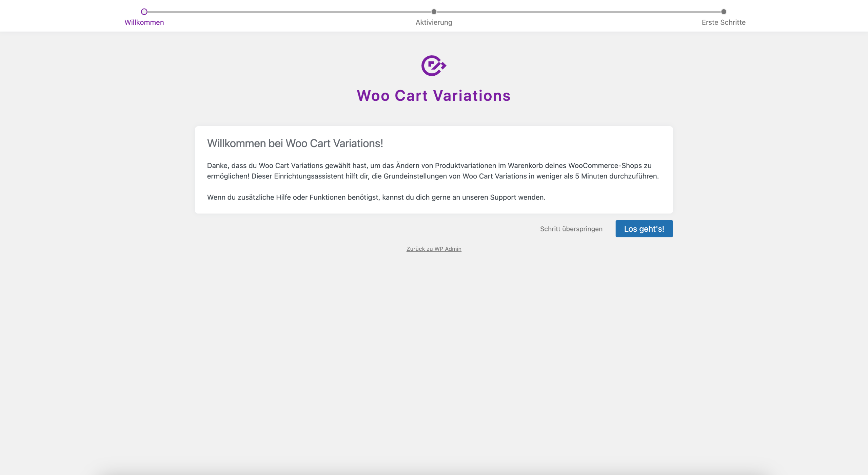Click the Woo Cart Variations logo icon
Image resolution: width=868 pixels, height=475 pixels.
[x=434, y=65]
